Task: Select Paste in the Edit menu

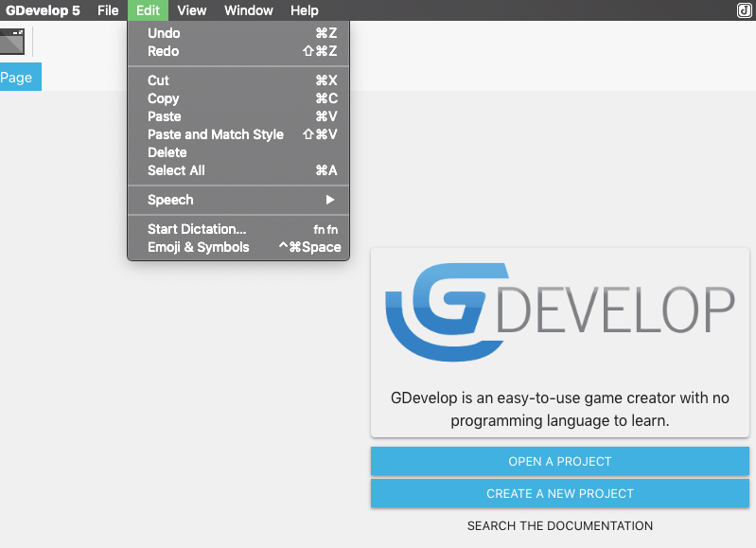Action: coord(238,116)
